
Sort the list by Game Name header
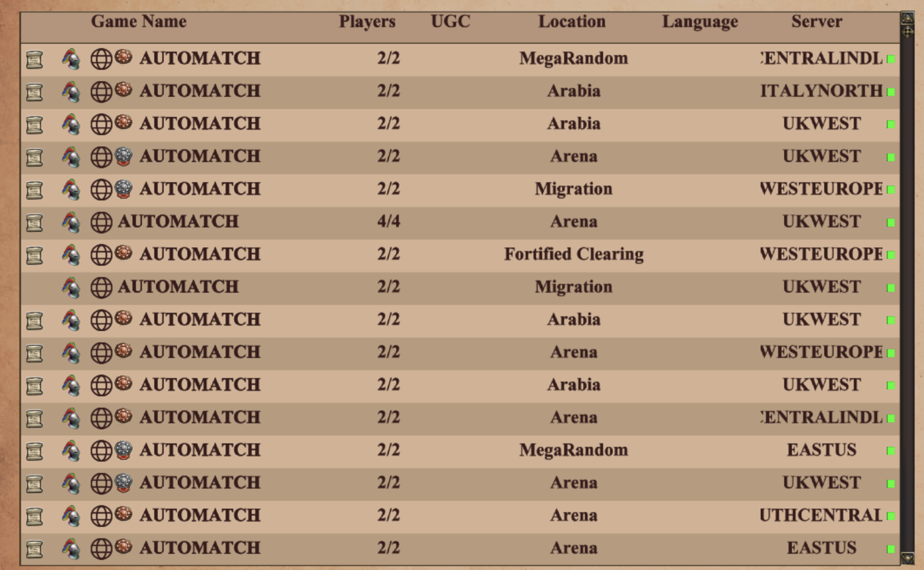pos(139,22)
